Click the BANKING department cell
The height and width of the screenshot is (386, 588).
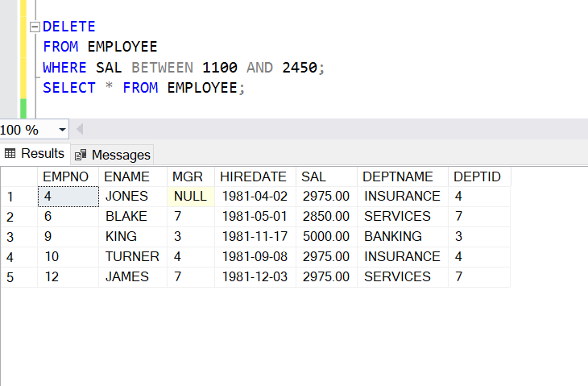click(403, 237)
